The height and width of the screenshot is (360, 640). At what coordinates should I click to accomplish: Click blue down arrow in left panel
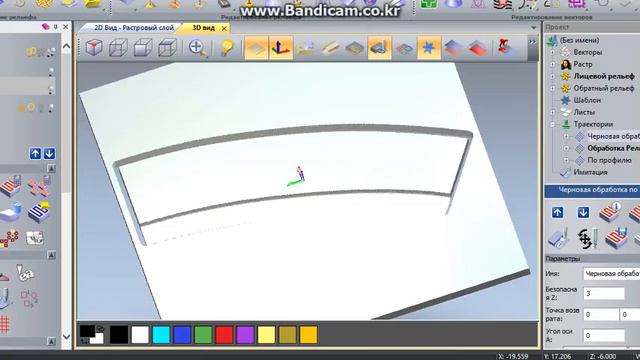pos(49,153)
